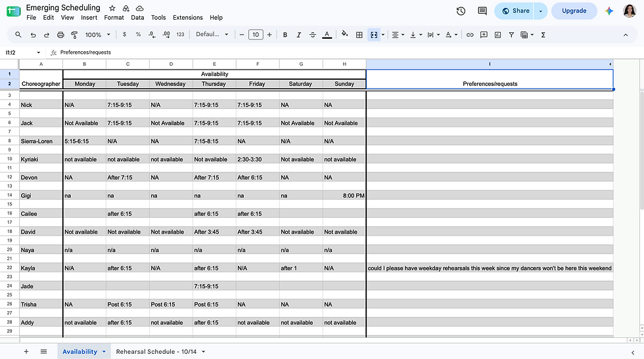
Task: Insert chart toolbar icon
Action: (x=498, y=35)
